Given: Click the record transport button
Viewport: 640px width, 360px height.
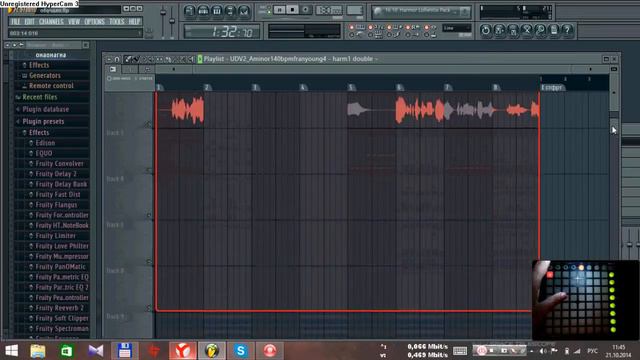Looking at the screenshot, I should (305, 9).
